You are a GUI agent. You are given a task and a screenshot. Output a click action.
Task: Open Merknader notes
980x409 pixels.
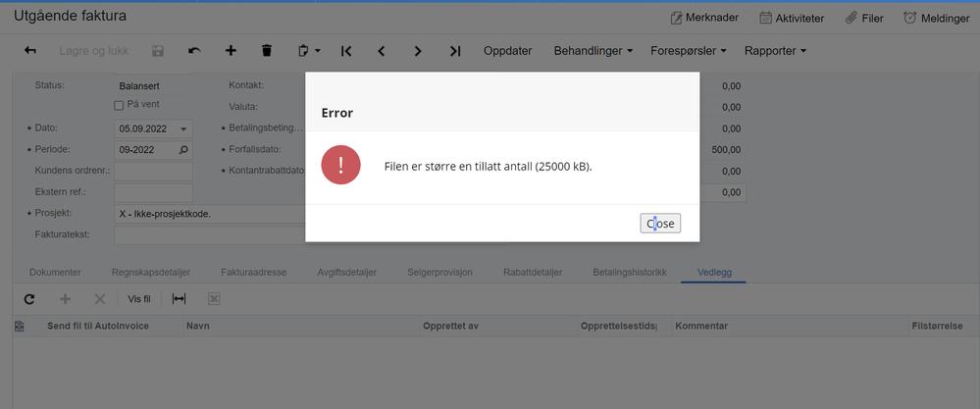point(704,18)
